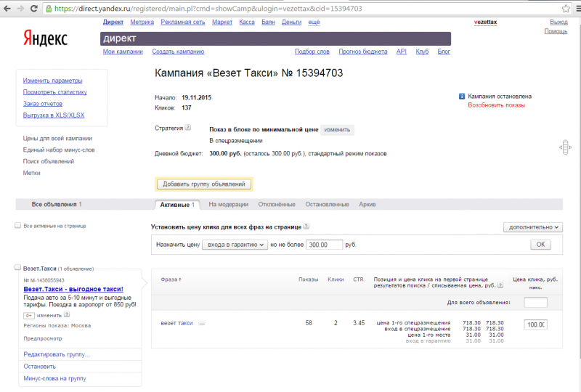Open the На модерации tab
Image resolution: width=581 pixels, height=392 pixels.
tap(228, 204)
